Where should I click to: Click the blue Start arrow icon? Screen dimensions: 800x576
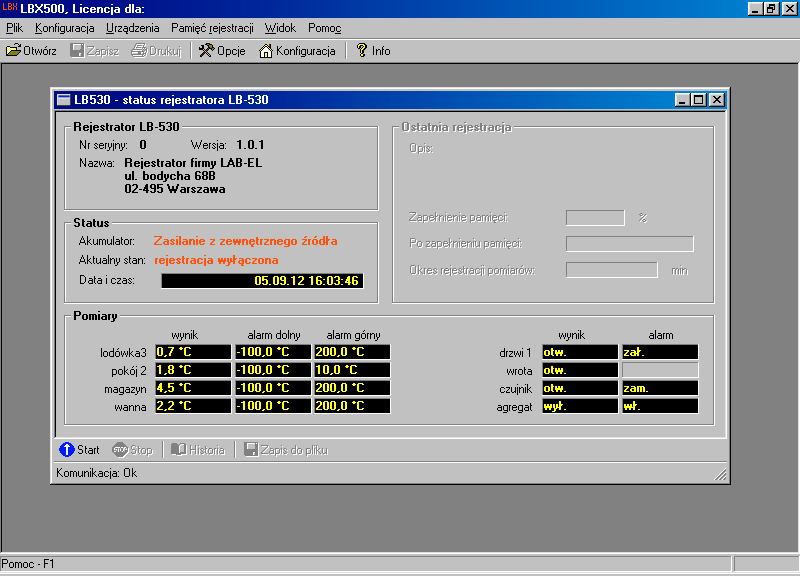point(66,449)
